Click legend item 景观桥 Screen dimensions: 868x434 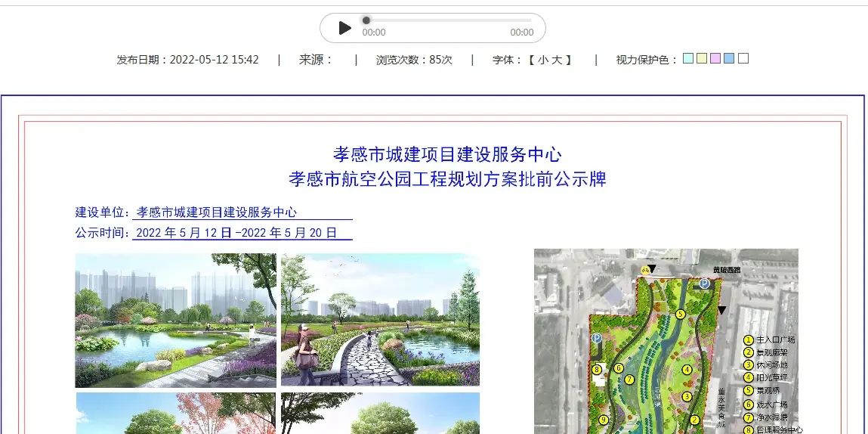pyautogui.click(x=768, y=392)
